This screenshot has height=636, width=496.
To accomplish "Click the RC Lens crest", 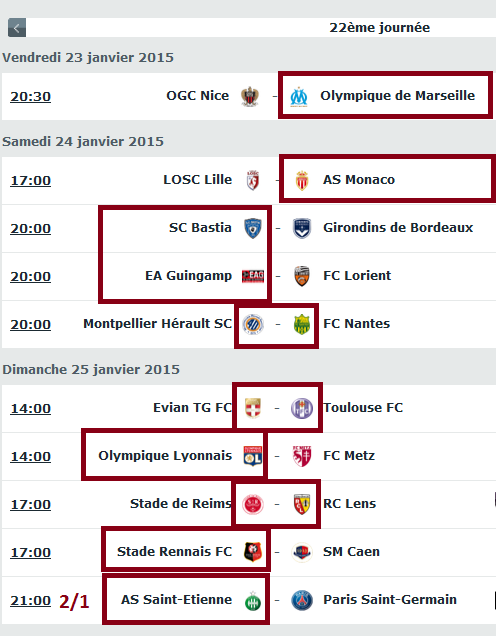I will point(302,504).
